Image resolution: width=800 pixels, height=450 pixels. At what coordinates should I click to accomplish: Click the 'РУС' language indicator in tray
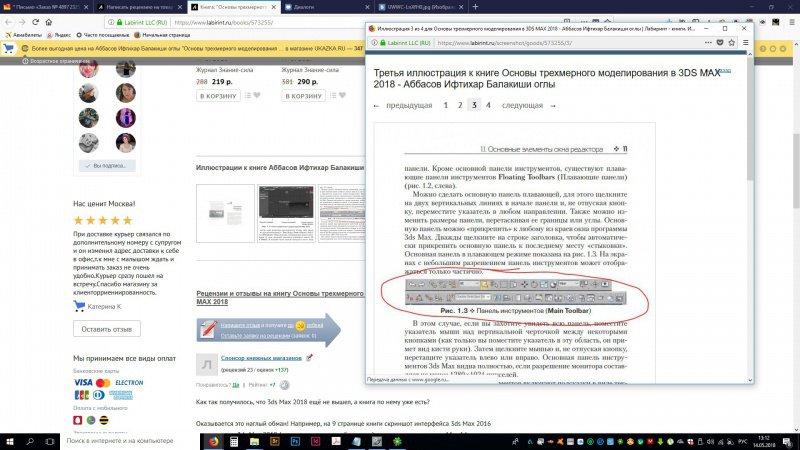tap(744, 442)
